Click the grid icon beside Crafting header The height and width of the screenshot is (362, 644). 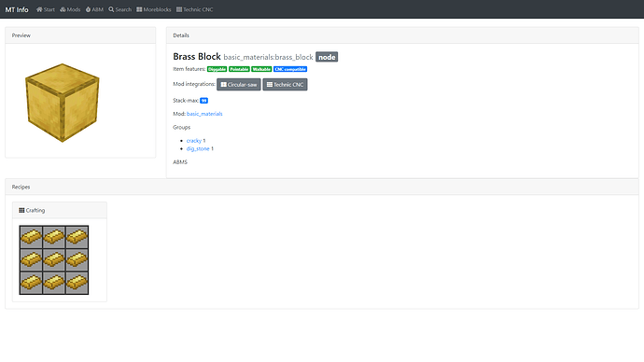coord(21,210)
